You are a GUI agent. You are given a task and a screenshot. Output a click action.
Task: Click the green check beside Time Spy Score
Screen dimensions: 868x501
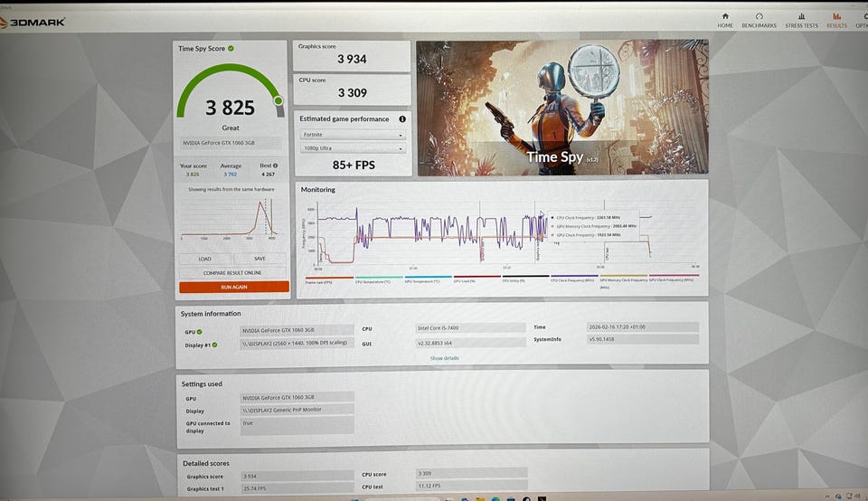231,48
